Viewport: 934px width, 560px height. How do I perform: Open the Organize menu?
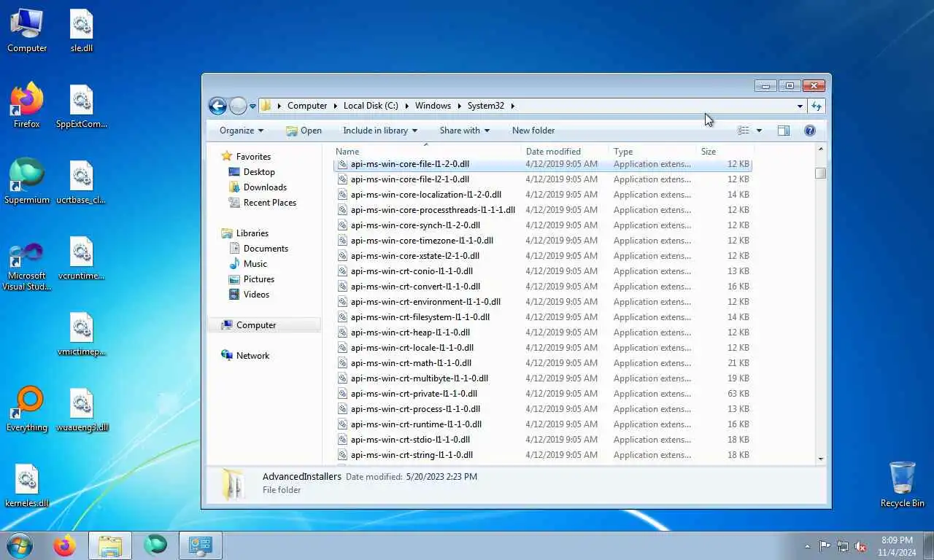[242, 131]
